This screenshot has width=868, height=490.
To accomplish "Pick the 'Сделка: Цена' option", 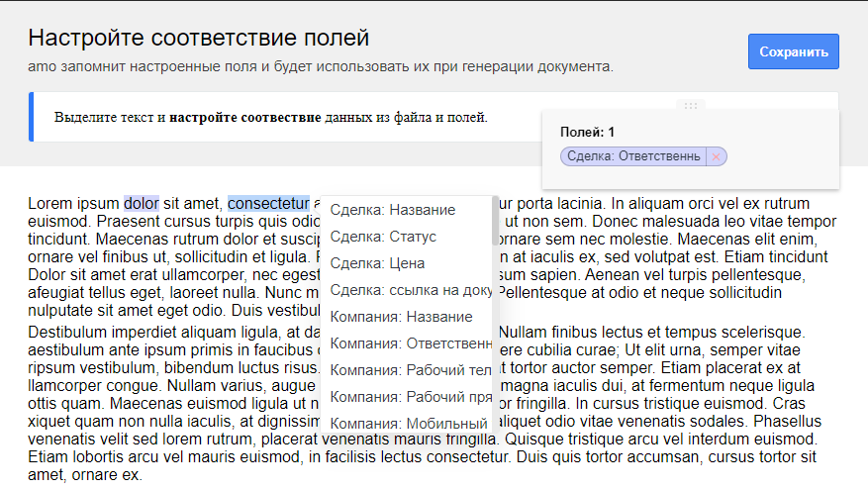I will coord(377,263).
